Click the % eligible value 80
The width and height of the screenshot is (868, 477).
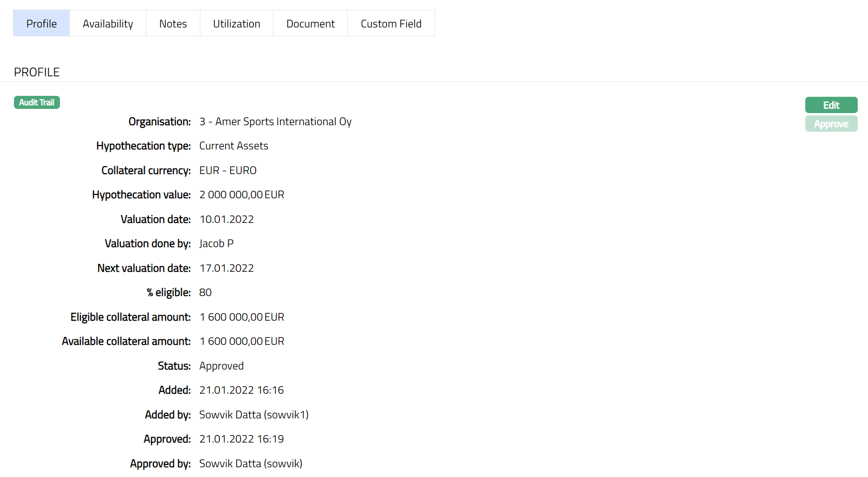pyautogui.click(x=205, y=293)
